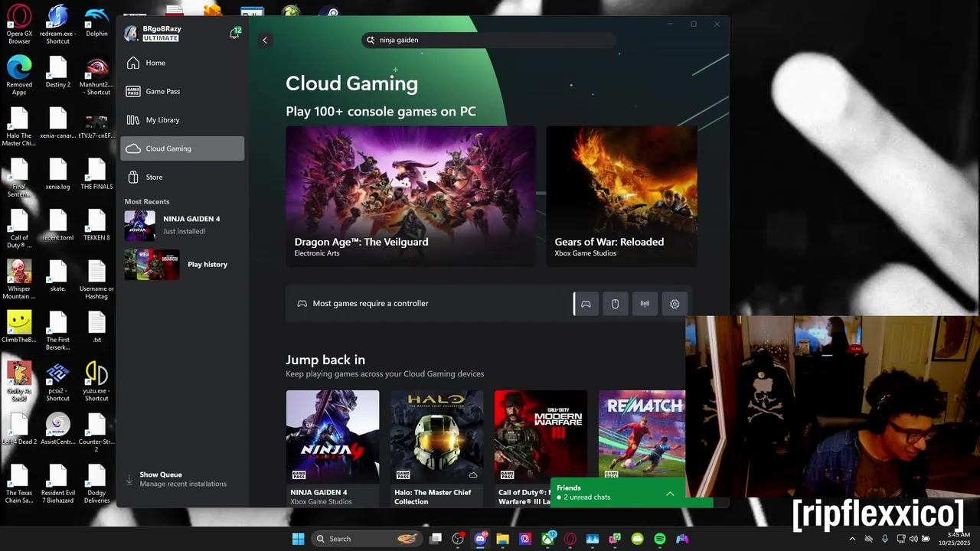Select THE FINALS desktop shortcut
The width and height of the screenshot is (980, 551).
click(x=96, y=174)
